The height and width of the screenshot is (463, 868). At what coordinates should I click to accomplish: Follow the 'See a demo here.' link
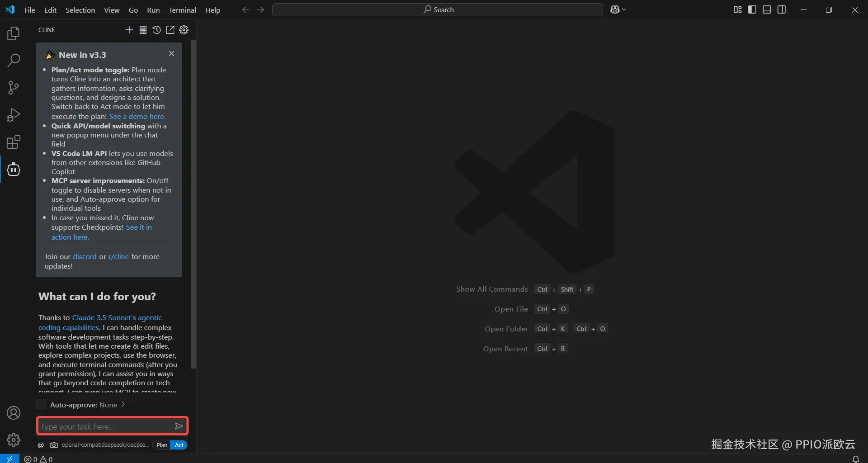point(137,116)
